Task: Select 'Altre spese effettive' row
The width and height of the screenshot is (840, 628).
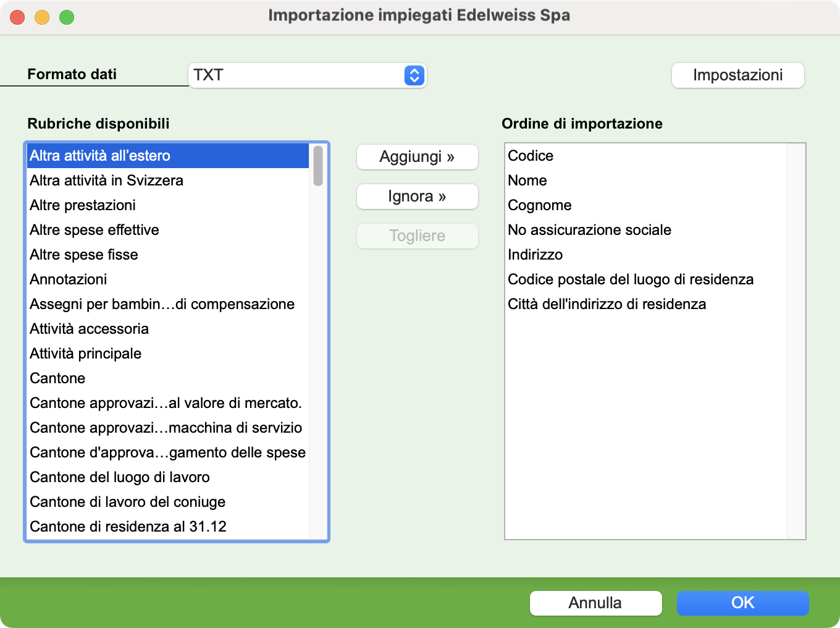Action: tap(168, 230)
